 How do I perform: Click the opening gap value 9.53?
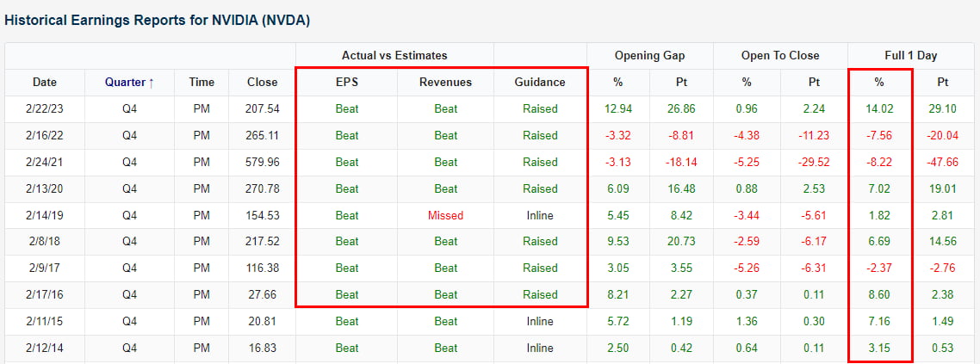click(618, 242)
